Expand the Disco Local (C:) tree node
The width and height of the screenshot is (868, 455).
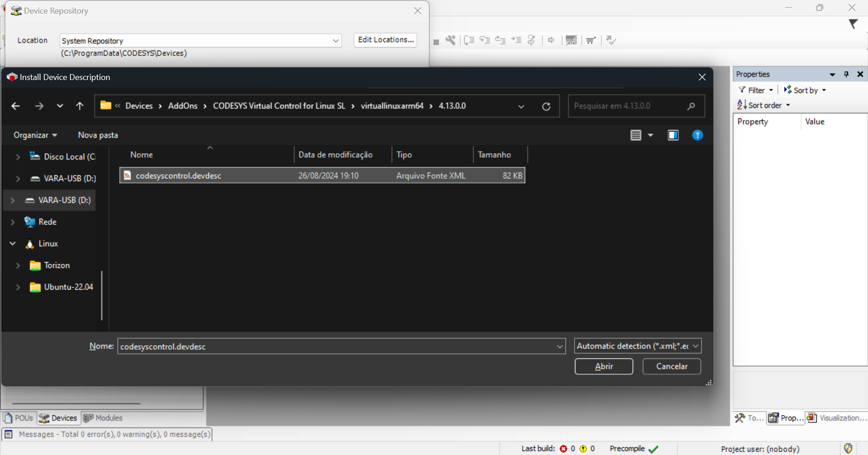click(x=18, y=157)
